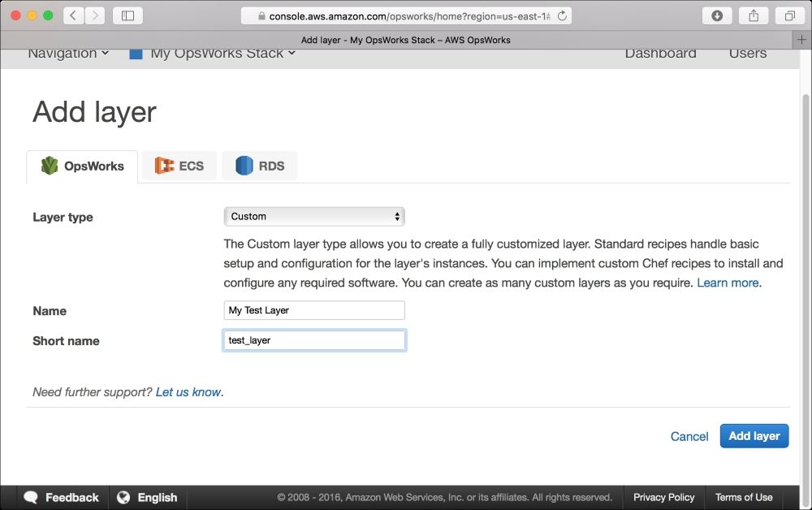Click the Feedback footer button

[63, 498]
